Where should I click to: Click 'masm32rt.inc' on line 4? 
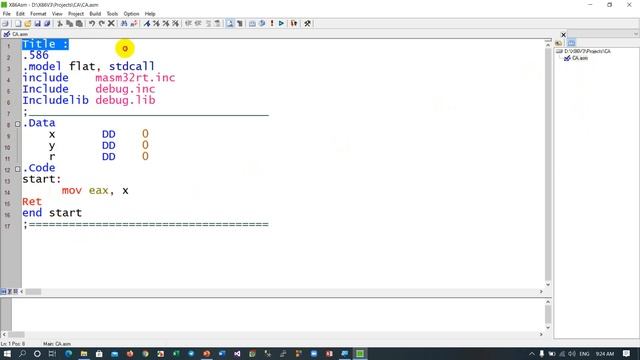[x=135, y=78]
